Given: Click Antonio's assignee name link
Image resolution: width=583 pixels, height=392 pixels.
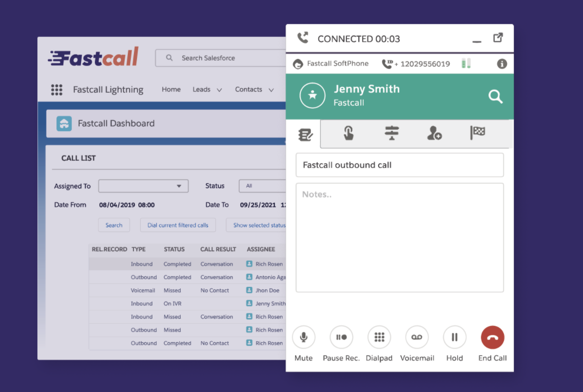Looking at the screenshot, I should coord(270,277).
